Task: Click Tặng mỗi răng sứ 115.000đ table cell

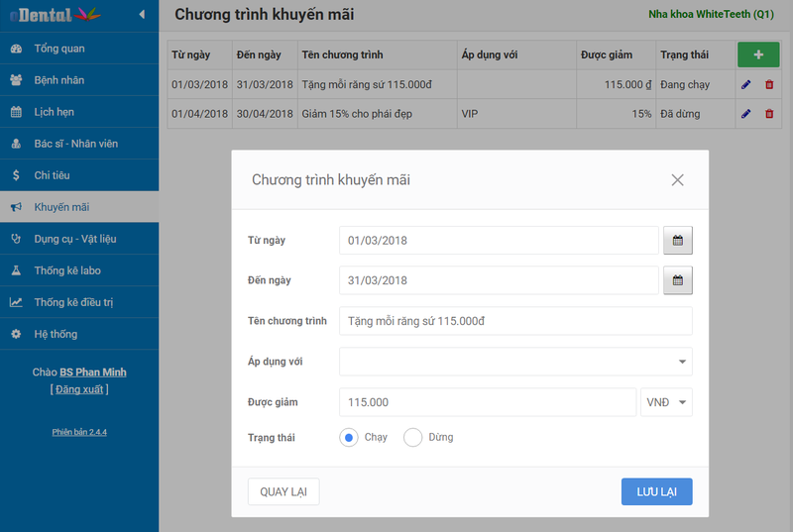Action: click(x=378, y=84)
